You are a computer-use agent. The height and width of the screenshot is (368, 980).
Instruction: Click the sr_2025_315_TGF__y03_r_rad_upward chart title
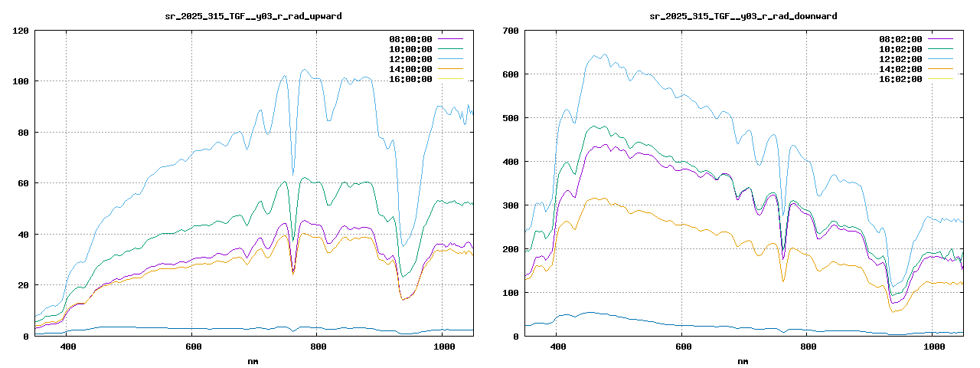coord(253,16)
